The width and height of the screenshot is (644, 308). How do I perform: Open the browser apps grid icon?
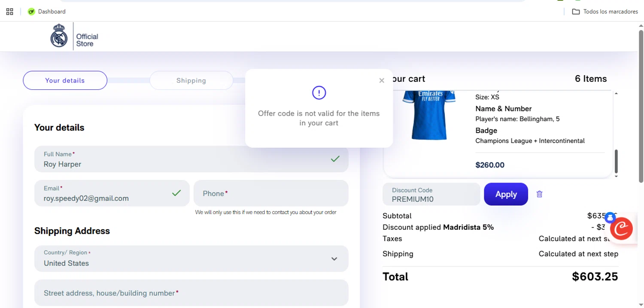9,12
